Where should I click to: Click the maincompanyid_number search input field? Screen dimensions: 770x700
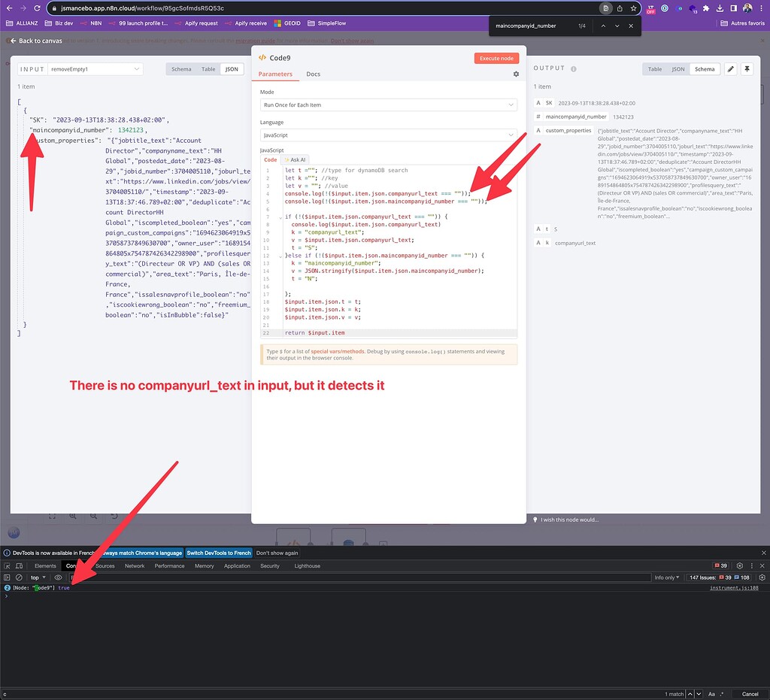tap(526, 26)
